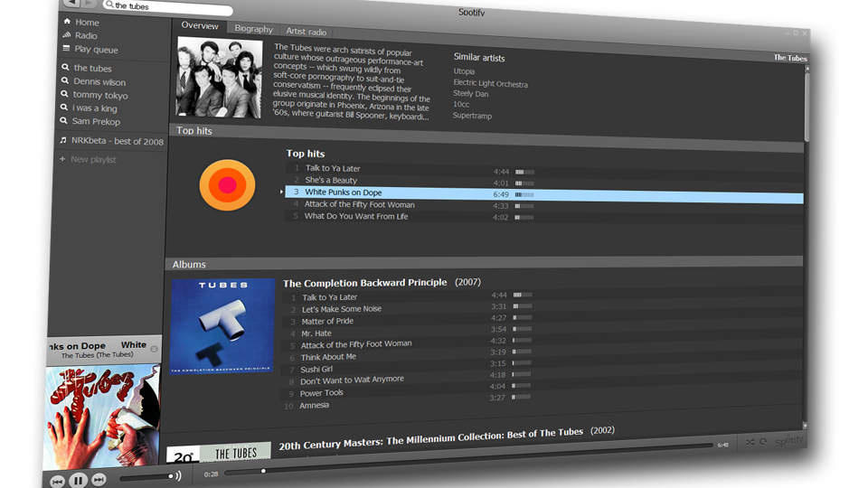
Task: Switch to the Artist radio tab
Action: point(307,32)
